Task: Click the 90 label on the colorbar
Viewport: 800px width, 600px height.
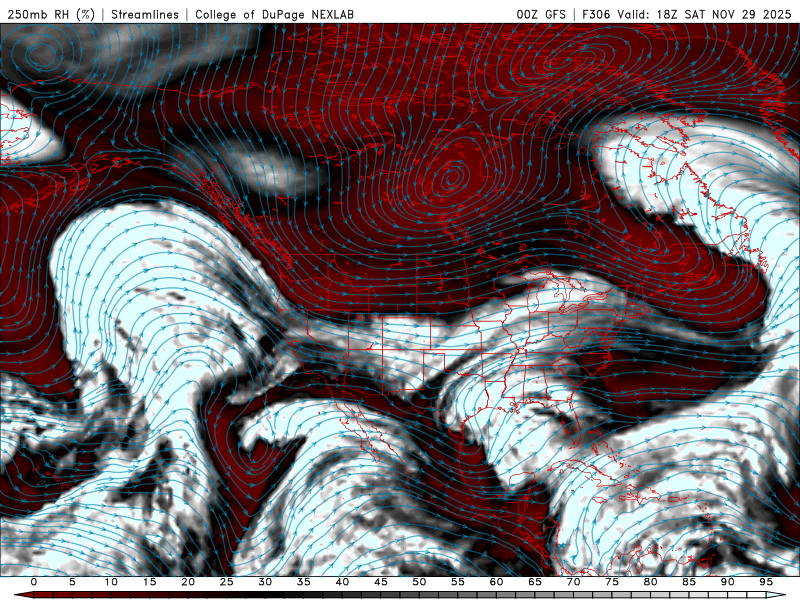Action: pyautogui.click(x=728, y=582)
